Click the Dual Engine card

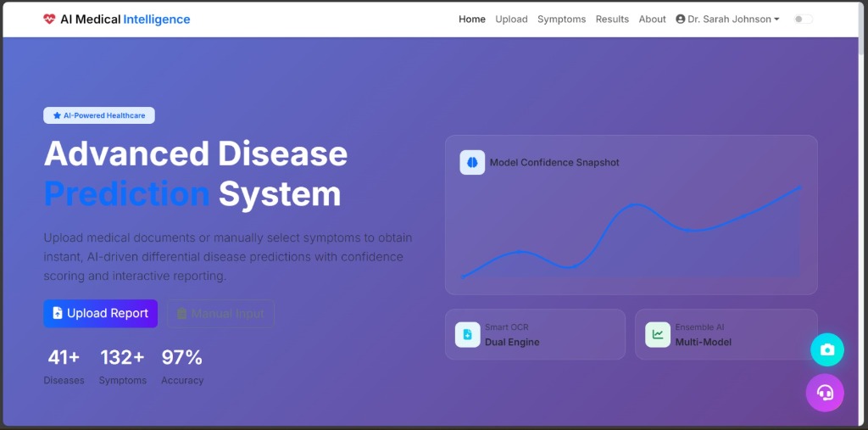(x=536, y=335)
